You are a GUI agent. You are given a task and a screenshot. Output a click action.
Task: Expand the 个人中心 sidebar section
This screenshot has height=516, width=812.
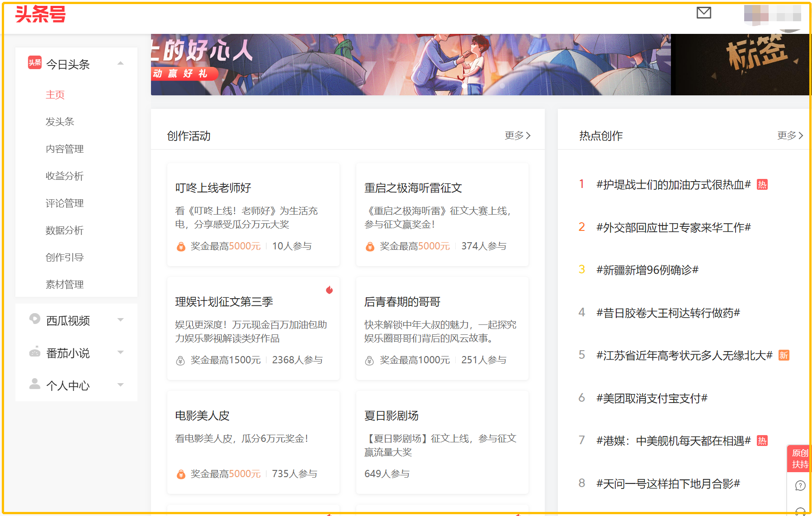(x=121, y=385)
